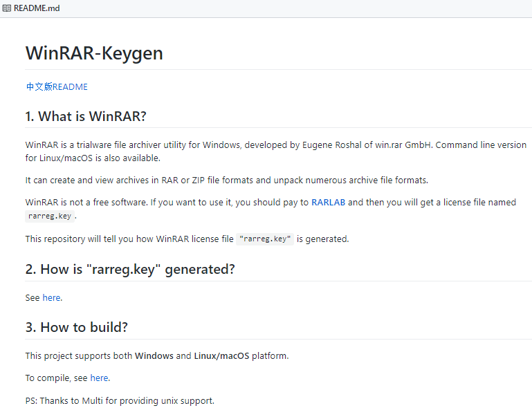
Task: Click the 'This project supports both' sentence
Action: [157, 355]
